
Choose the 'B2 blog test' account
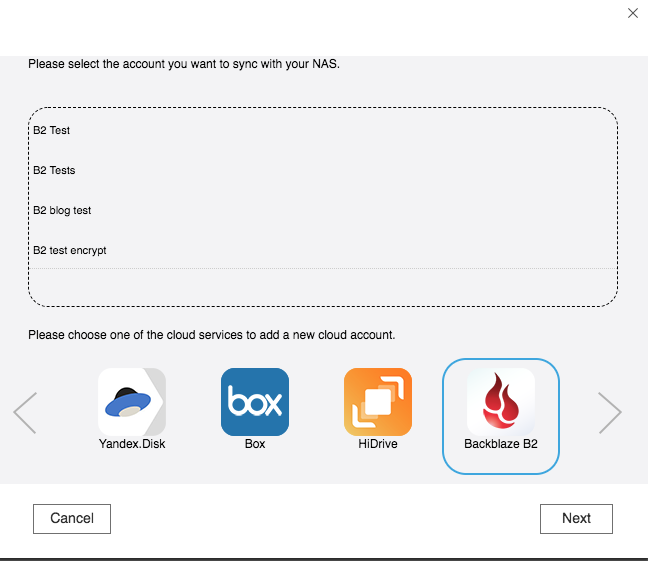pos(62,210)
